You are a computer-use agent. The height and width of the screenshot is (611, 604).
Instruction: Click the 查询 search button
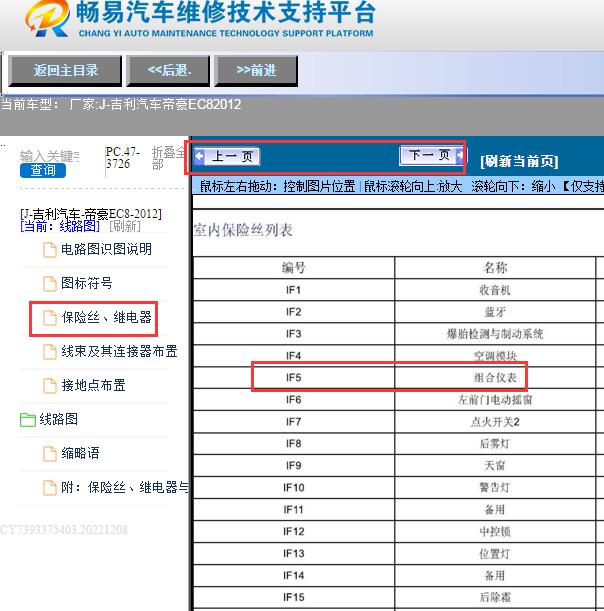click(43, 170)
